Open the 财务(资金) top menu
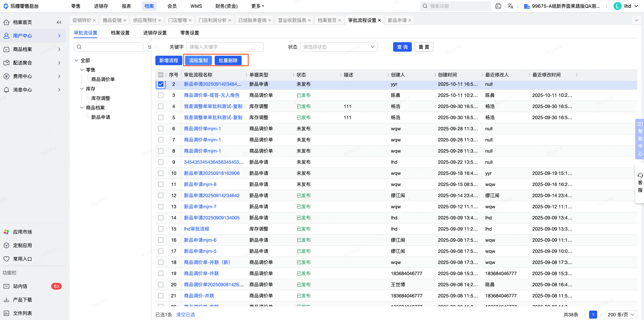 coord(226,6)
